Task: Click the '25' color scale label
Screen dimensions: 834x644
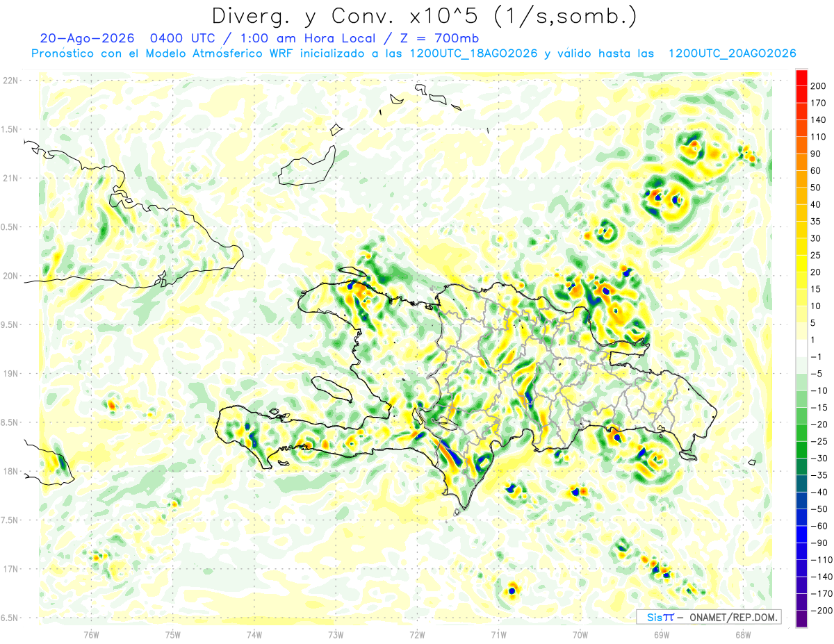Action: [x=816, y=255]
